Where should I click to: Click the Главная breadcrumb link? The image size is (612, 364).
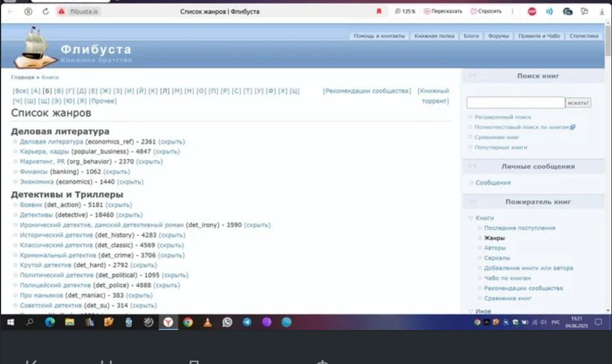coord(23,77)
